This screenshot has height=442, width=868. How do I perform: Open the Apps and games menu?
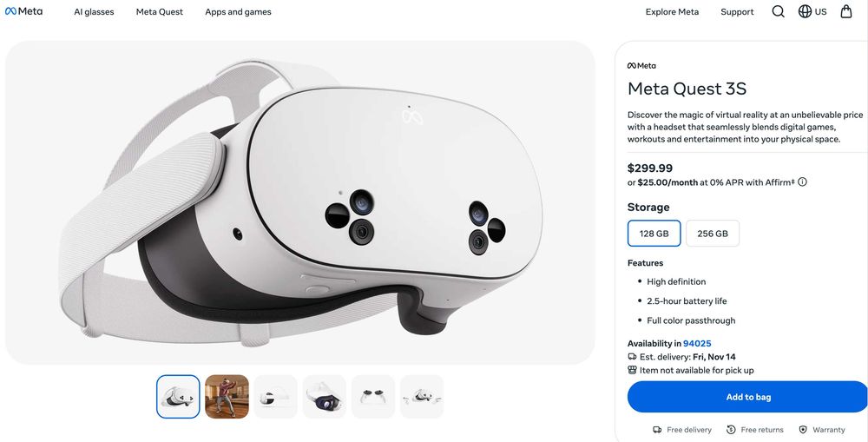point(238,12)
